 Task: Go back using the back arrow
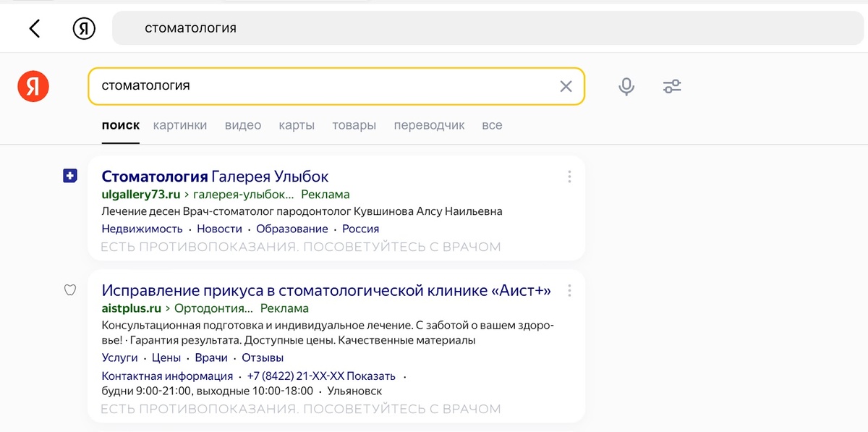(35, 28)
